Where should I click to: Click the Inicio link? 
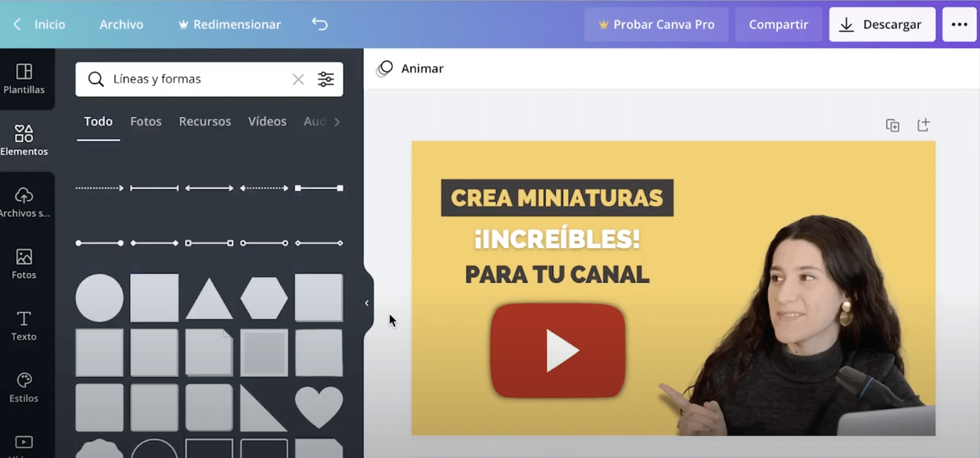pos(50,24)
